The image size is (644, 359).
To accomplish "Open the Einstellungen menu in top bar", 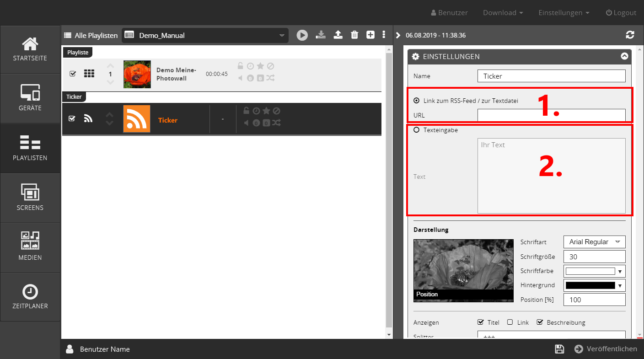I will point(563,13).
